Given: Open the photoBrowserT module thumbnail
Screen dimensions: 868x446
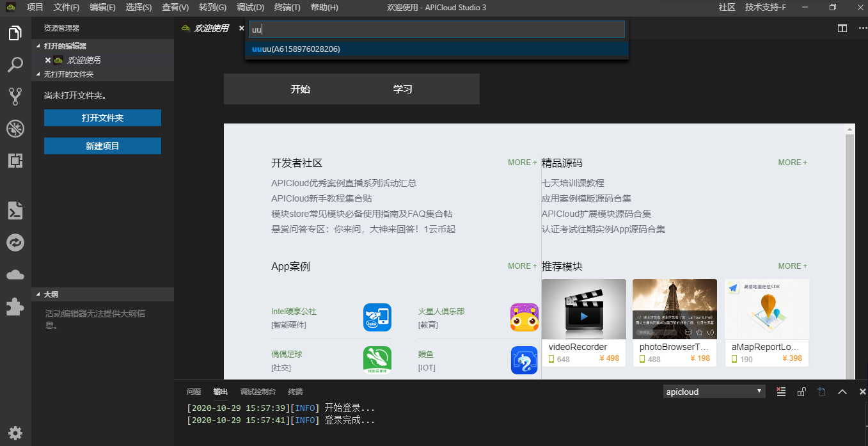Looking at the screenshot, I should tap(675, 309).
